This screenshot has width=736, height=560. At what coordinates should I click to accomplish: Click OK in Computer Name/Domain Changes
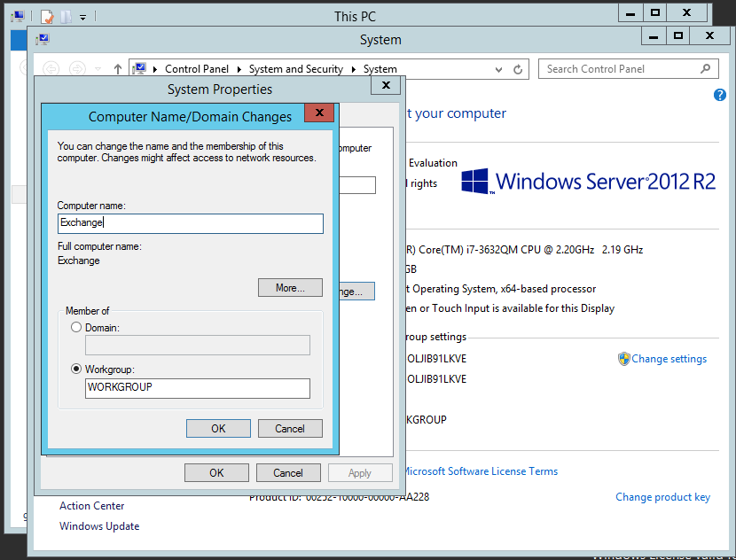click(x=218, y=428)
